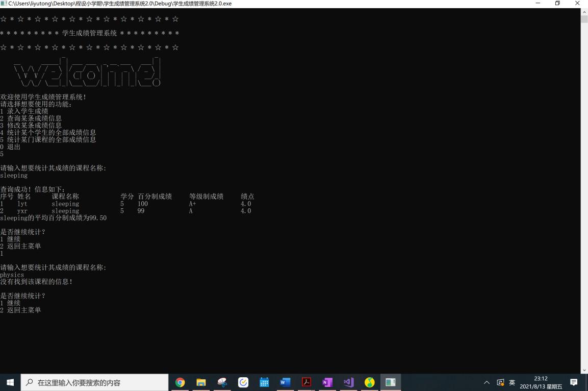
Task: Click the last '1 继续' option line
Action: click(x=10, y=303)
